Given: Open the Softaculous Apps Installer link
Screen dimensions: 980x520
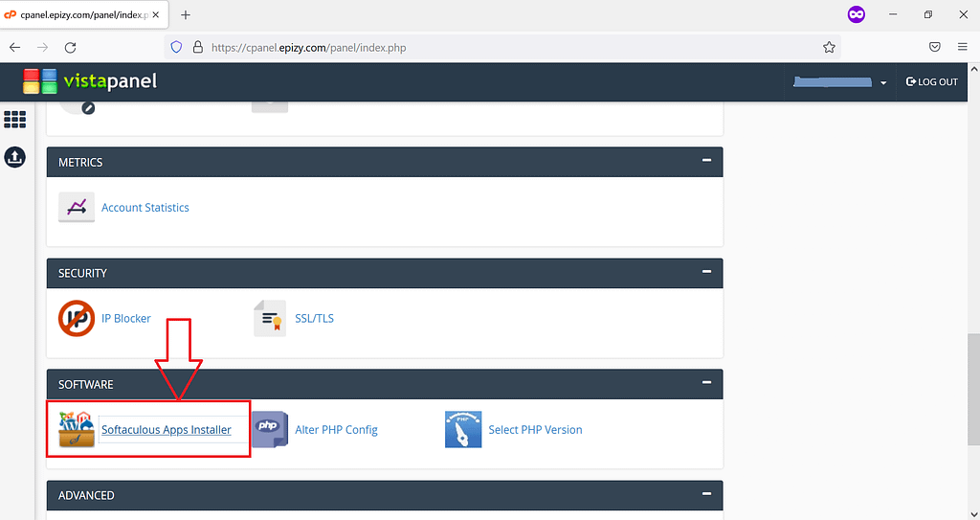Looking at the screenshot, I should pos(167,430).
